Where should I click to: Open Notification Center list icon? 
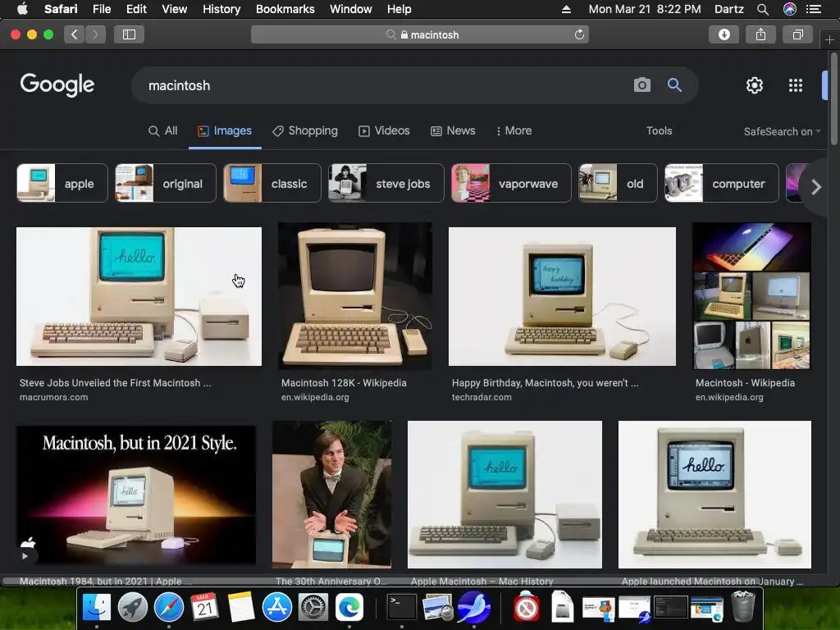point(814,9)
